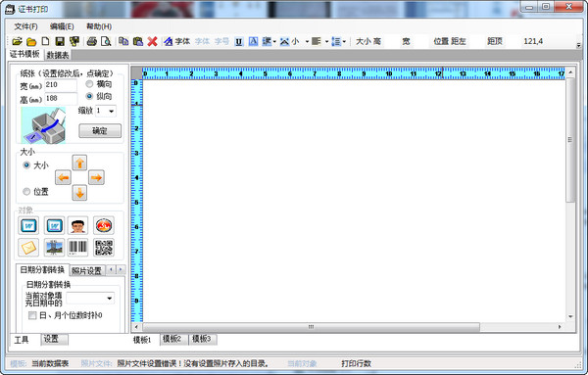Insert second blue text-box object with underline
This screenshot has height=375, width=588.
click(54, 225)
